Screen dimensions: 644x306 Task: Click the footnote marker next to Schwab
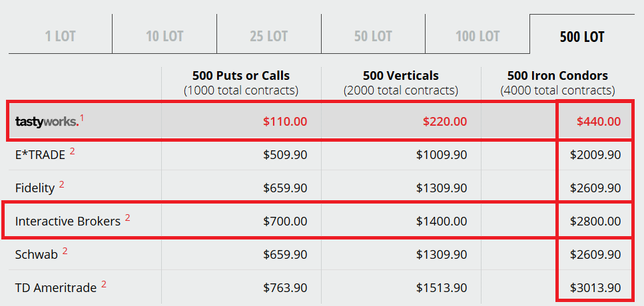click(x=65, y=251)
